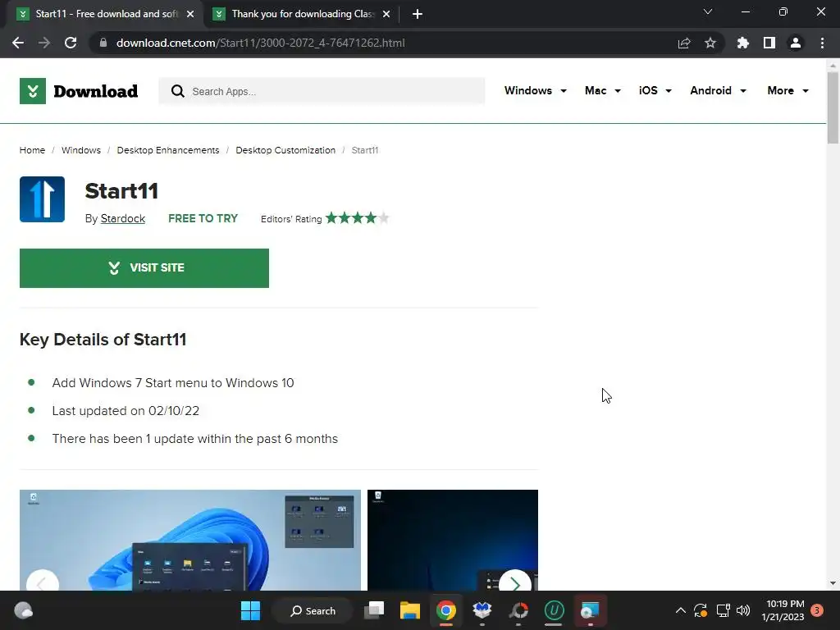Open the green U circle taskbar app
This screenshot has height=630, width=840.
point(554,610)
